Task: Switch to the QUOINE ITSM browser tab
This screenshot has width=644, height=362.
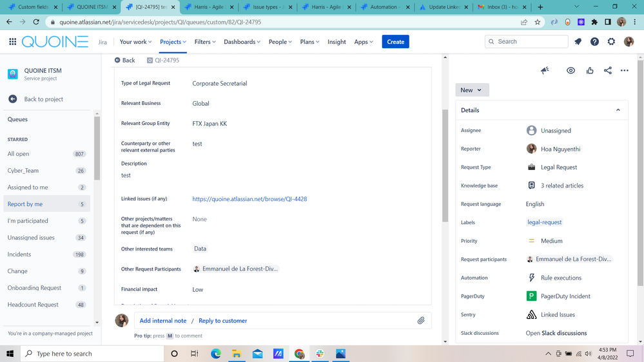Action: pyautogui.click(x=92, y=7)
